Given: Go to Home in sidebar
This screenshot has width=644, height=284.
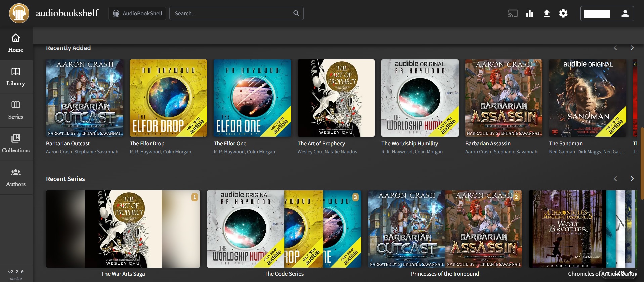Looking at the screenshot, I should 16,43.
